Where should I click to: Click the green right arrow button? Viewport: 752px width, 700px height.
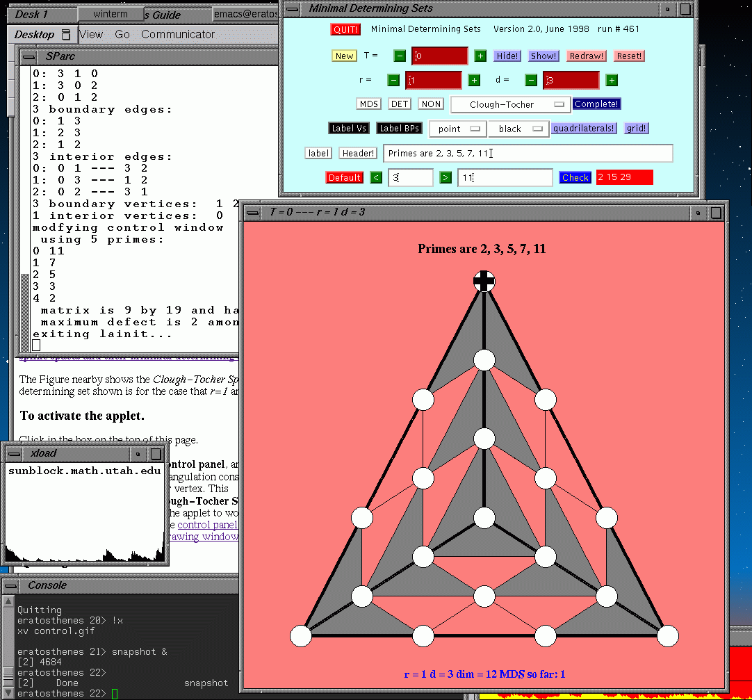coord(446,178)
